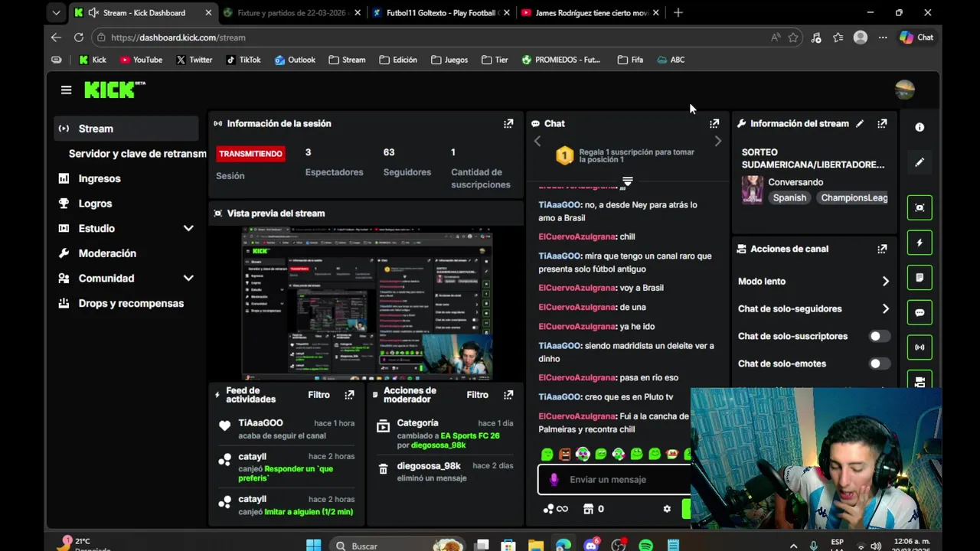Click the Conversando category thumbnail
The height and width of the screenshot is (551, 980).
click(752, 190)
